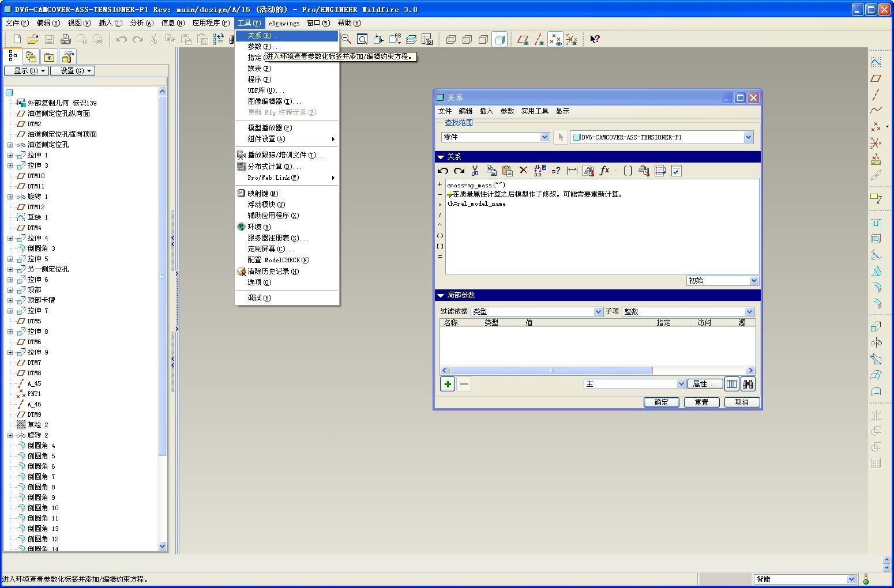Click the 属性... button
Screen dimensions: 894x588
click(705, 384)
